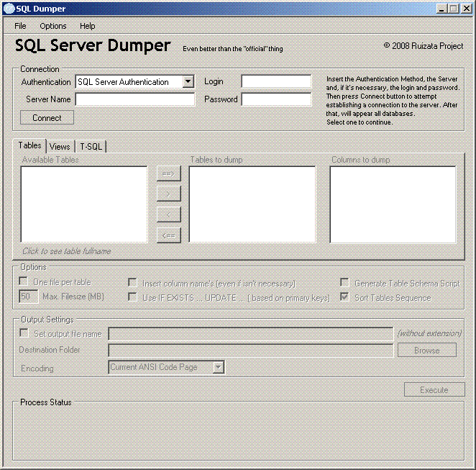Click the Execute button

pyautogui.click(x=434, y=390)
